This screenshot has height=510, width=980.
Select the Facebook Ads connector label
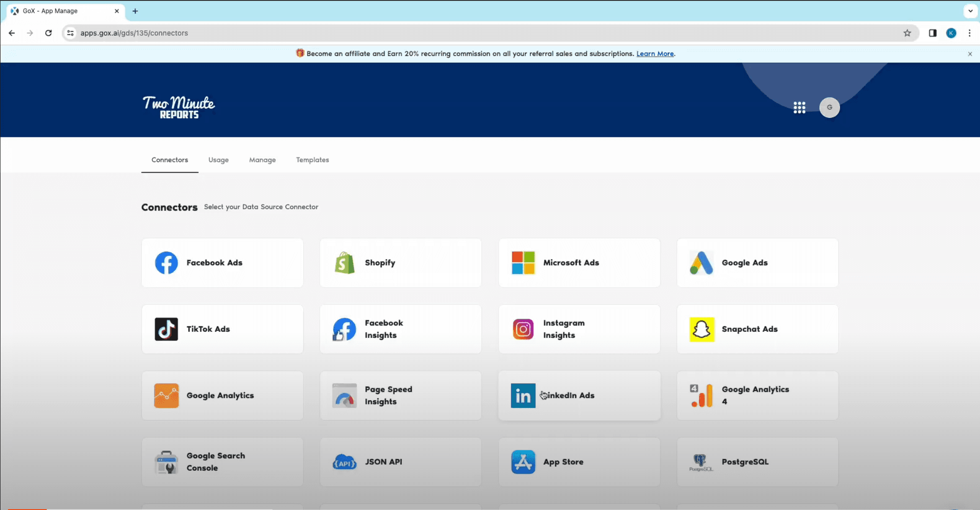coord(214,263)
